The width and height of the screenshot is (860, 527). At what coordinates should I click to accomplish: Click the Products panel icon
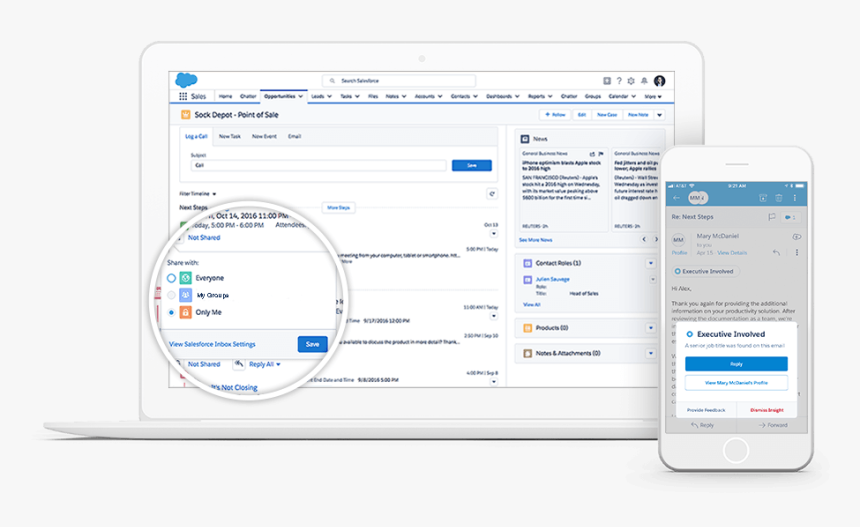[x=528, y=328]
